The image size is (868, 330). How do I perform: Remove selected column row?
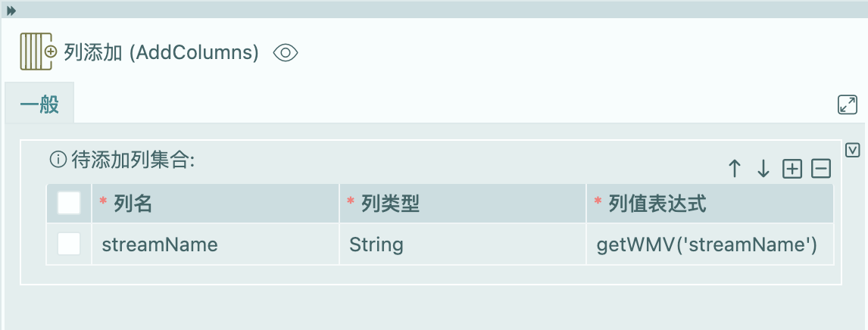pyautogui.click(x=821, y=169)
